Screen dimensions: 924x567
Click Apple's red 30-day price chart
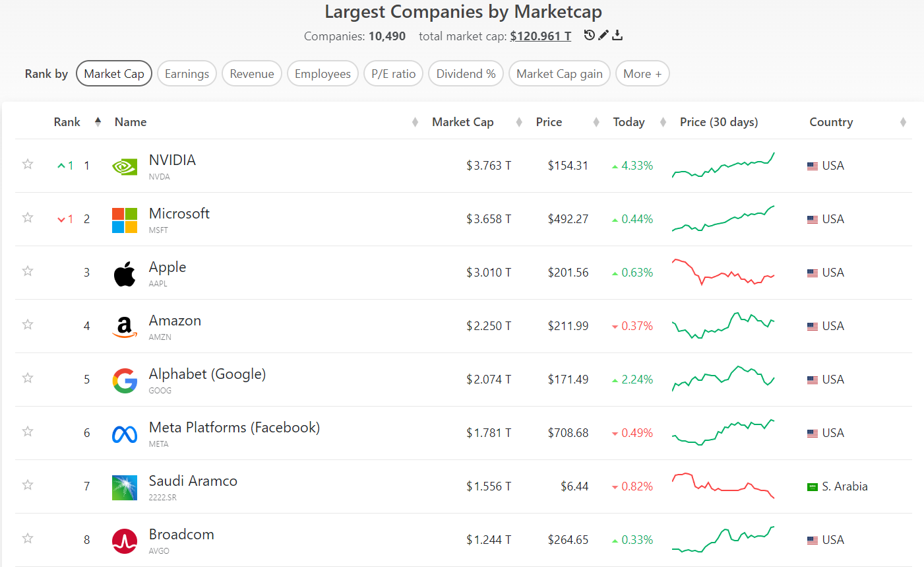pos(724,272)
